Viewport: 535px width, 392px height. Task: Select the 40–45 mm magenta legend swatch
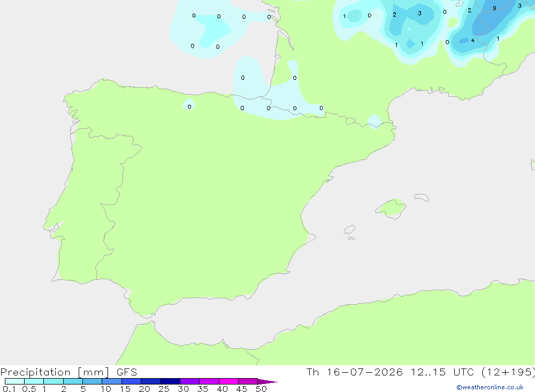tap(228, 381)
